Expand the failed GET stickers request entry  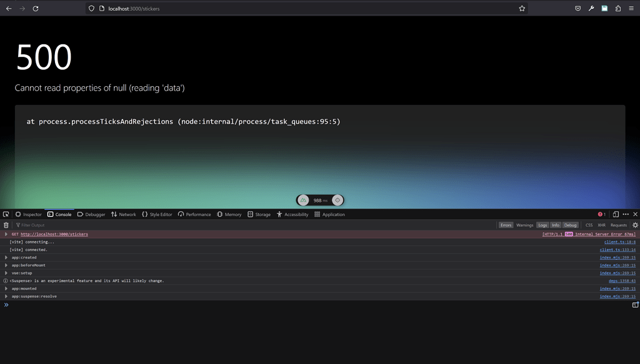click(5, 234)
